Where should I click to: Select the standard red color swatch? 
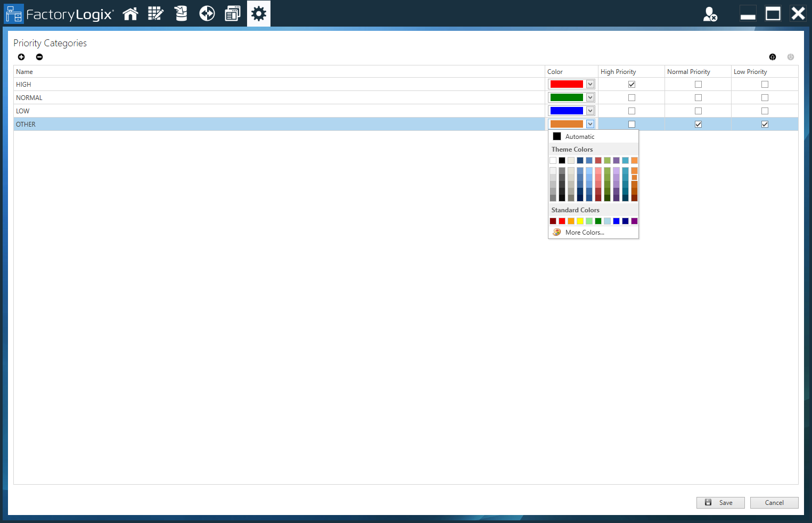[562, 221]
